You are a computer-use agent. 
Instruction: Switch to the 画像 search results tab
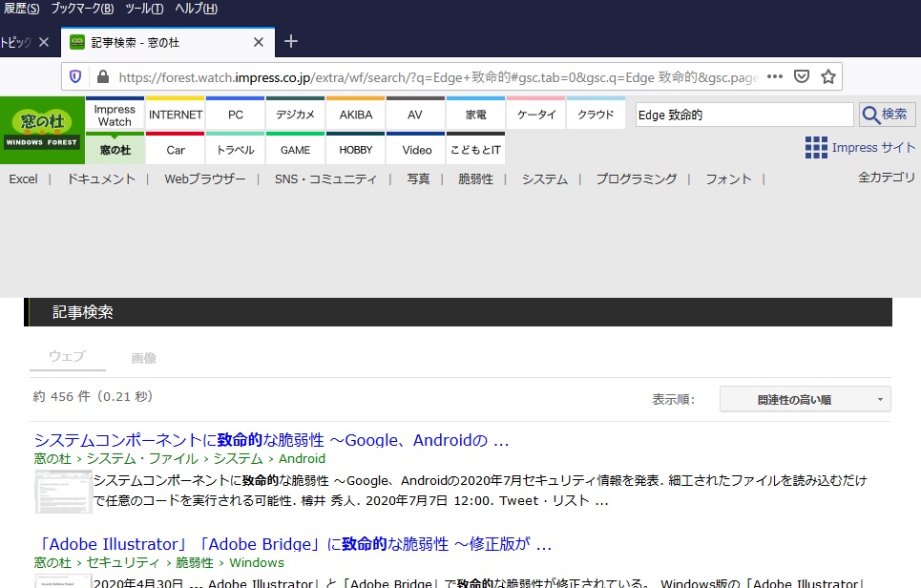click(x=143, y=358)
